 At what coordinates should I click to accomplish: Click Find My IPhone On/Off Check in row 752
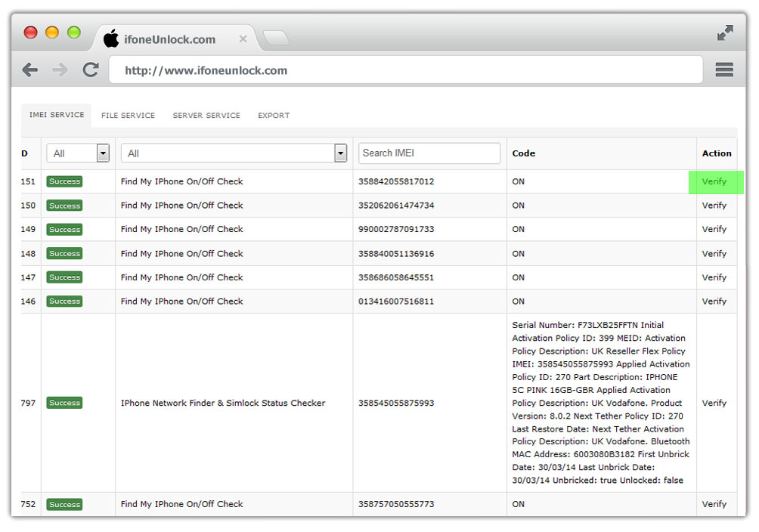click(182, 504)
